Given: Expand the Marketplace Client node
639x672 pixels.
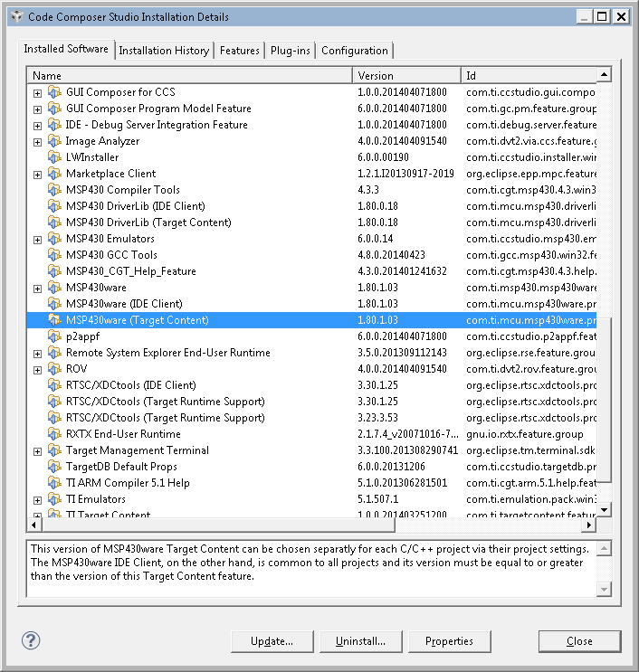Looking at the screenshot, I should pyautogui.click(x=38, y=175).
